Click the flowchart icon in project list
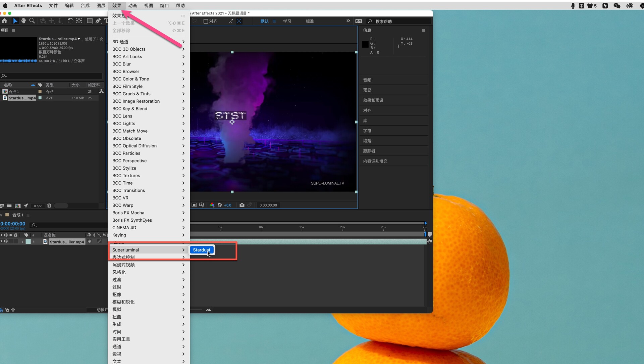Screen dimensions: 644x364 click(101, 91)
